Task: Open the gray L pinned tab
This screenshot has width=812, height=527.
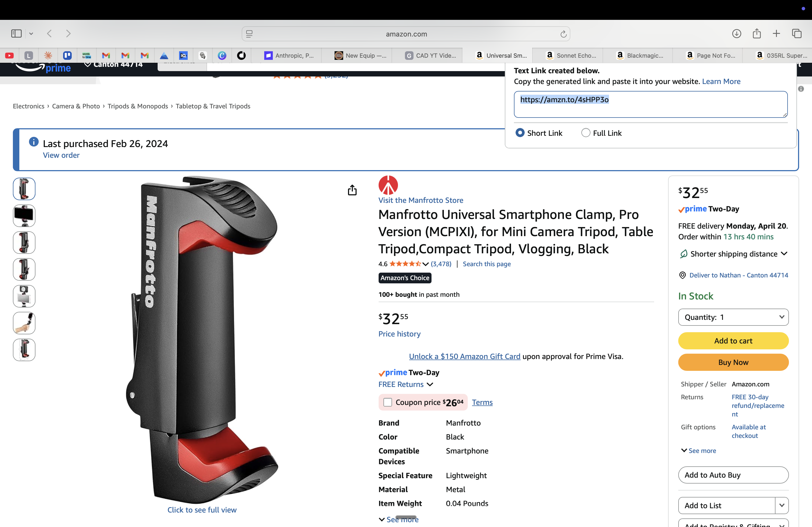Action: 29,55
